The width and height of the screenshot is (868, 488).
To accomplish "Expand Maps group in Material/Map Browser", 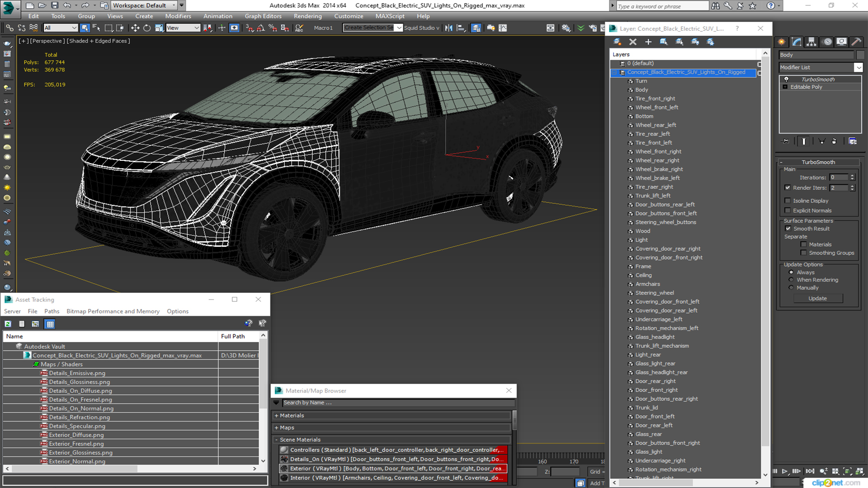I will coord(276,428).
